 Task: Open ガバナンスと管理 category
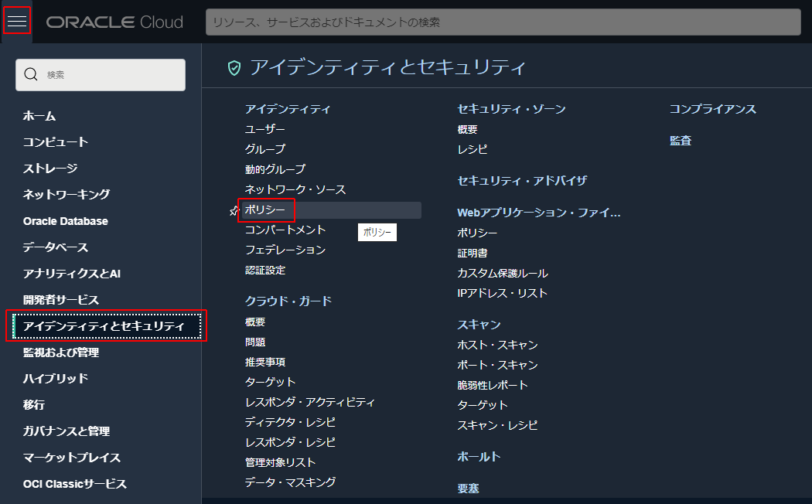67,431
